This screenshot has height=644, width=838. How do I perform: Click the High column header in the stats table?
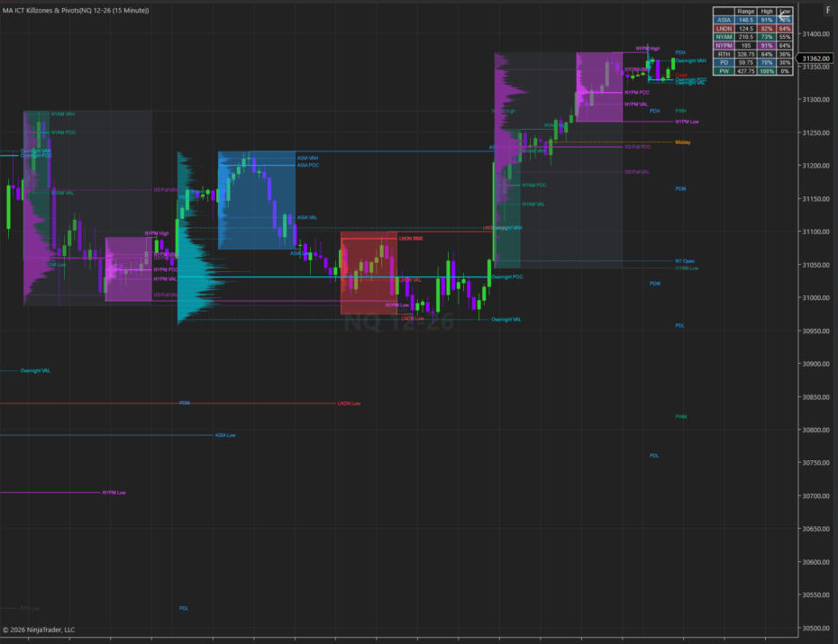coord(767,11)
